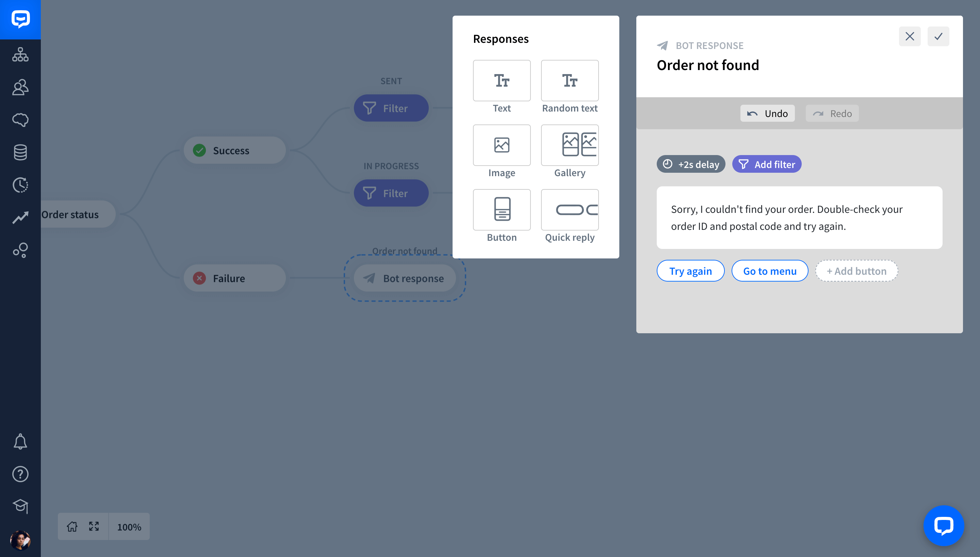The height and width of the screenshot is (557, 980).
Task: Select the Order status node
Action: 78,214
